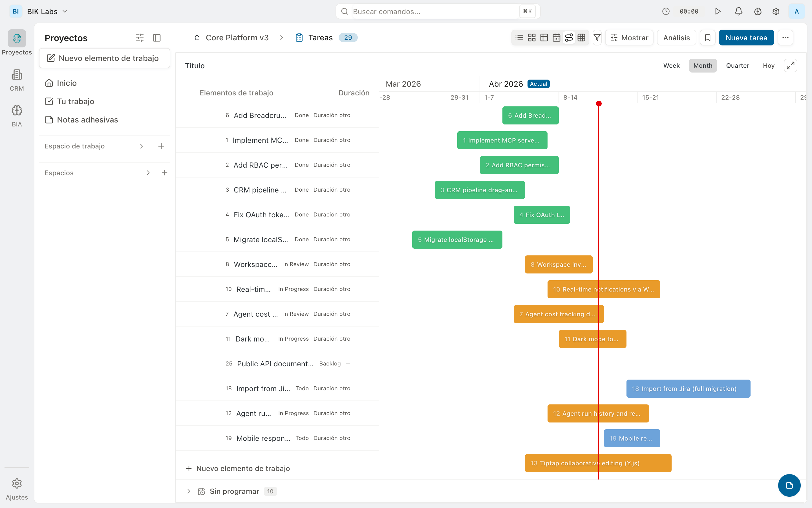This screenshot has width=812, height=508.
Task: Open Notas adhesivas in the sidebar
Action: click(105, 120)
